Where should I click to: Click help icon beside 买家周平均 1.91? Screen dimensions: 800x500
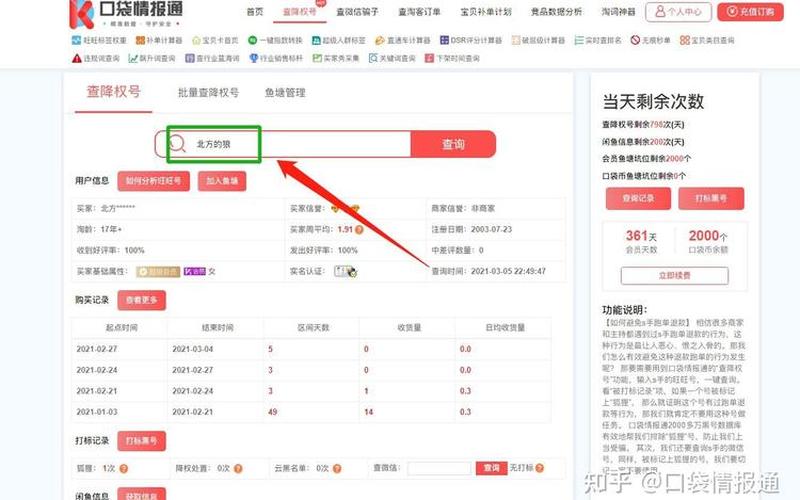[359, 230]
